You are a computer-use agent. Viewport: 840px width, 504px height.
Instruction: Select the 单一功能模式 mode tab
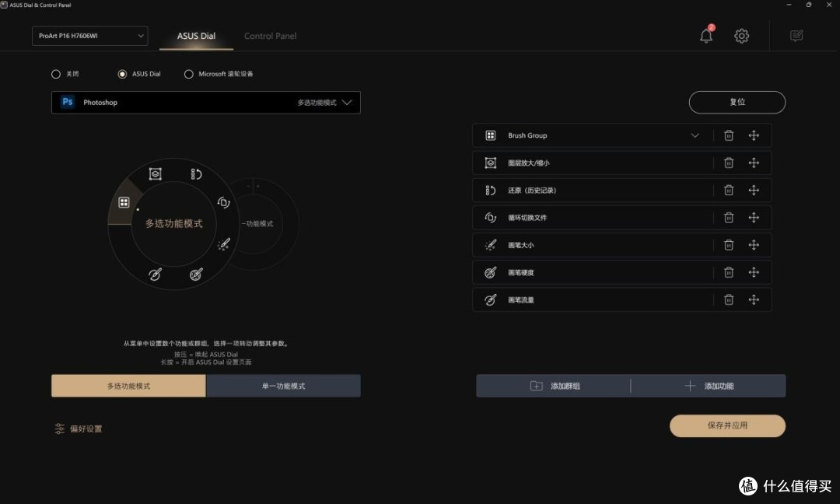click(283, 386)
